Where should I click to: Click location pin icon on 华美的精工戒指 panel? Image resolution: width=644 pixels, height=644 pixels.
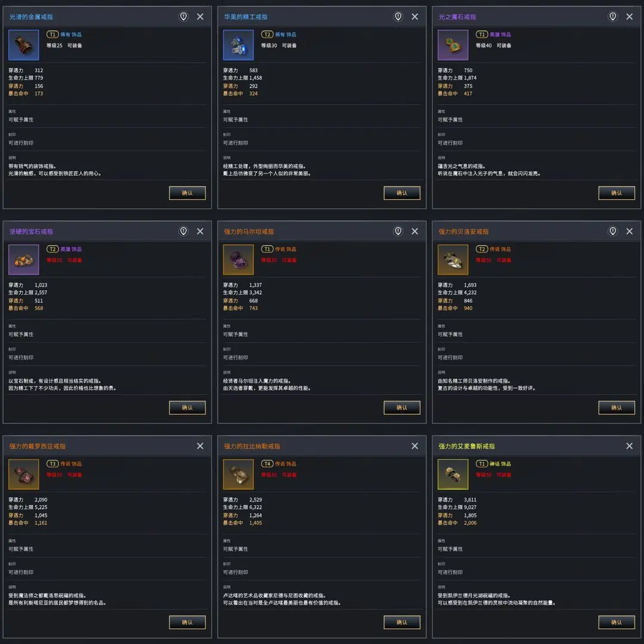398,17
